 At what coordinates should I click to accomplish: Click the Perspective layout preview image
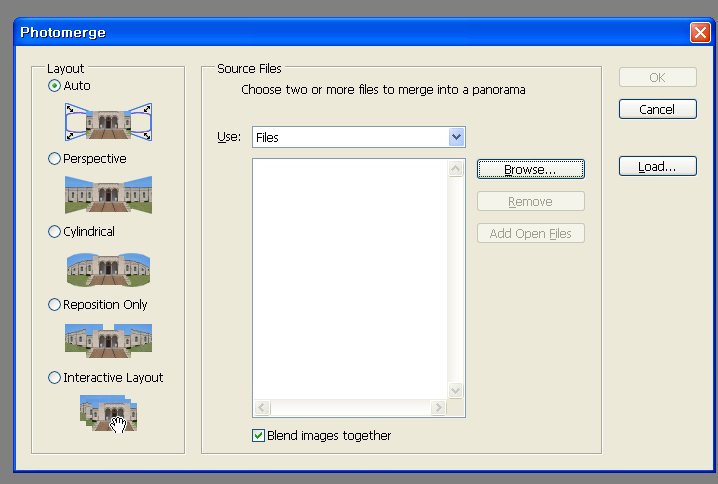[109, 195]
